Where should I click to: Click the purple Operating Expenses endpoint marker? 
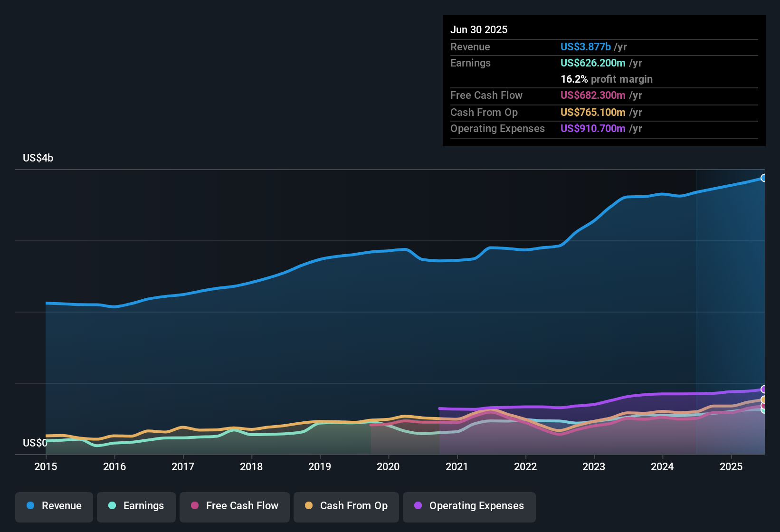pyautogui.click(x=764, y=389)
